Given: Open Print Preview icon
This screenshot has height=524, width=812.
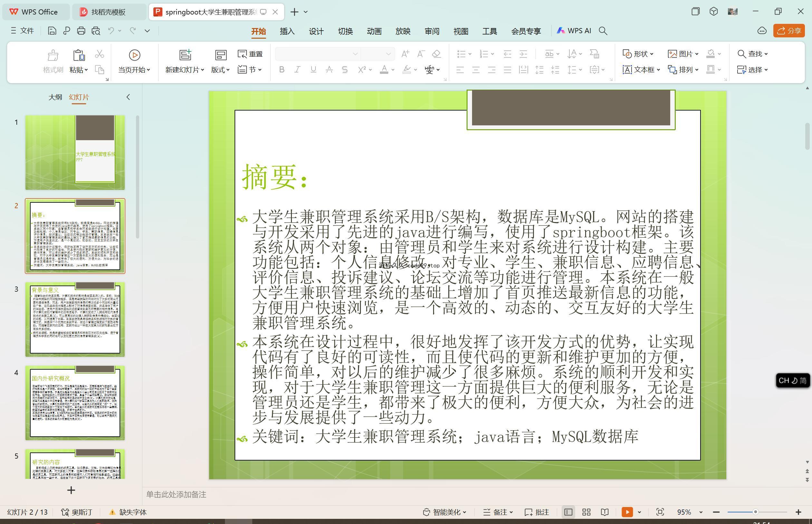Looking at the screenshot, I should click(x=96, y=31).
